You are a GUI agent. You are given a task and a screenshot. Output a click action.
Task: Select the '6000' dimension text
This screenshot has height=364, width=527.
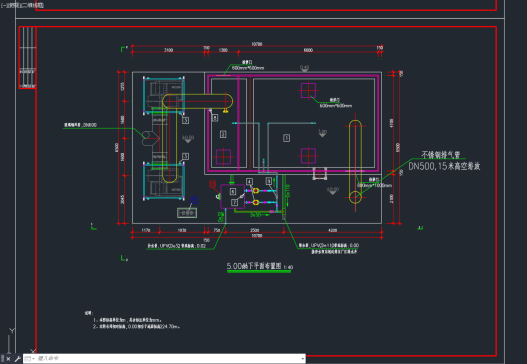tap(308, 50)
